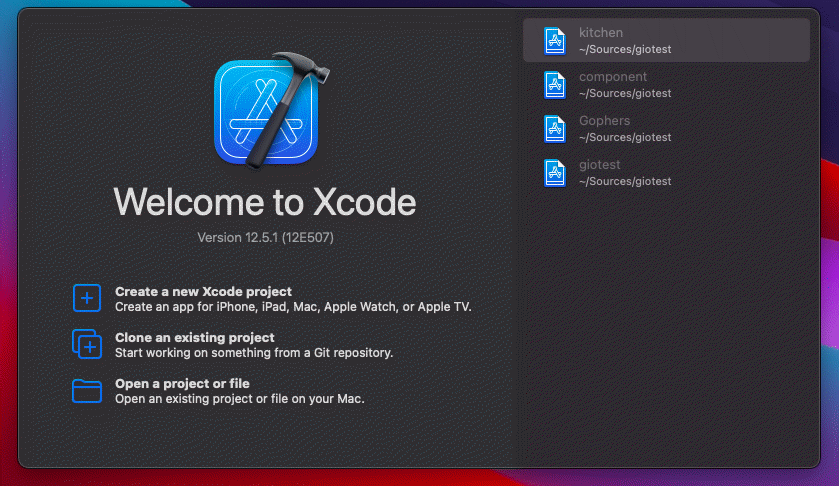Click the folder icon to open a project
This screenshot has width=839, height=486.
pos(87,391)
